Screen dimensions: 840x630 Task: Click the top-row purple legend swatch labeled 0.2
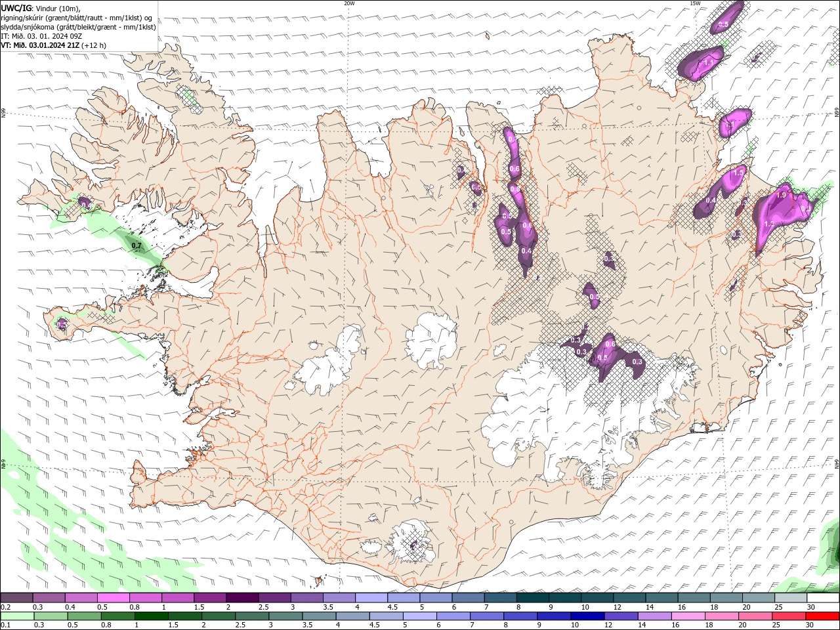pos(16,598)
